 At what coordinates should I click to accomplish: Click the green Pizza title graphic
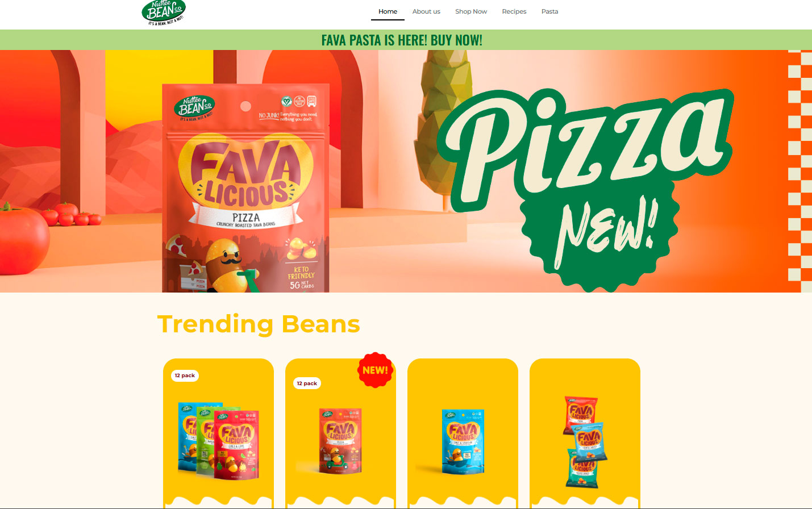click(589, 148)
